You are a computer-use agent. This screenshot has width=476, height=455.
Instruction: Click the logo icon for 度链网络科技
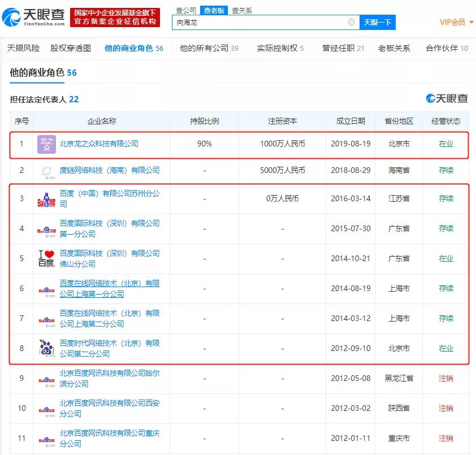46,172
